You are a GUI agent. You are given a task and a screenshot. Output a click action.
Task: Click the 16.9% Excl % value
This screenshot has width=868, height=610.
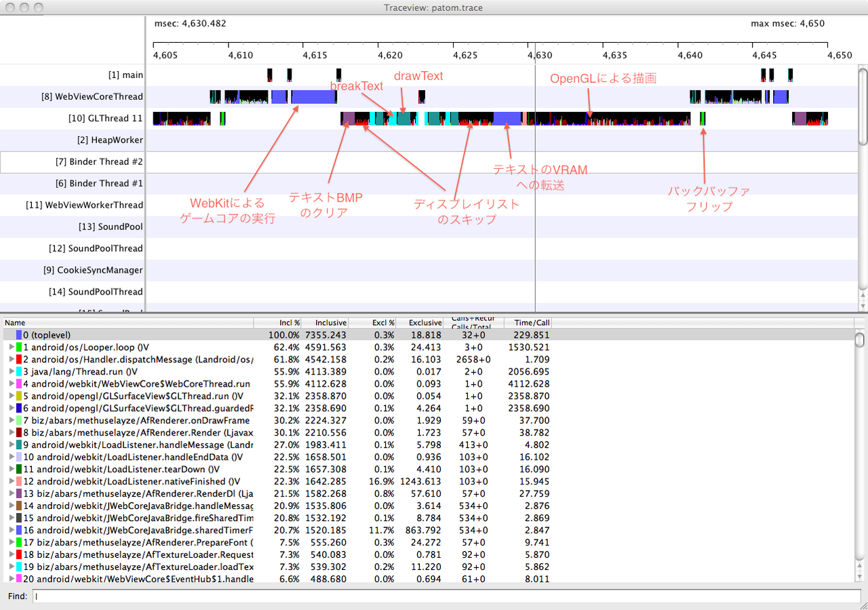click(x=382, y=481)
